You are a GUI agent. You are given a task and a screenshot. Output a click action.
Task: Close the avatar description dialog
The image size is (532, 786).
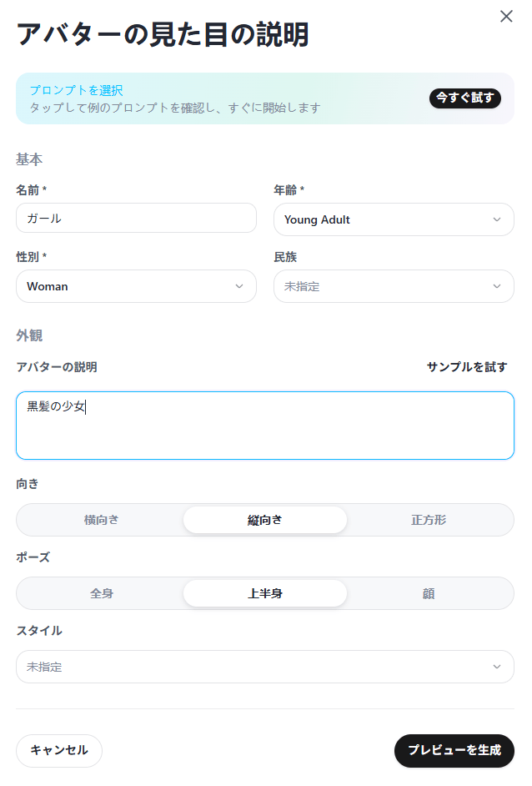click(x=506, y=17)
